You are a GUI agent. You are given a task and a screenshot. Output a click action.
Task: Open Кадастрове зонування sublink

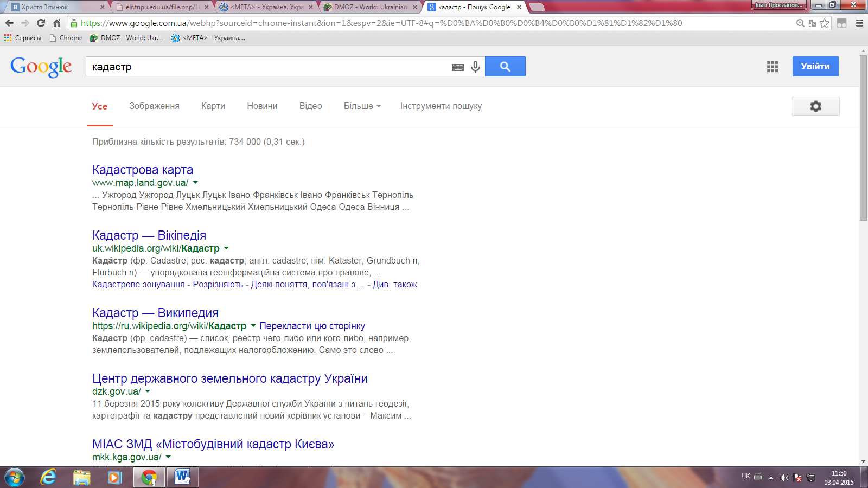click(138, 284)
